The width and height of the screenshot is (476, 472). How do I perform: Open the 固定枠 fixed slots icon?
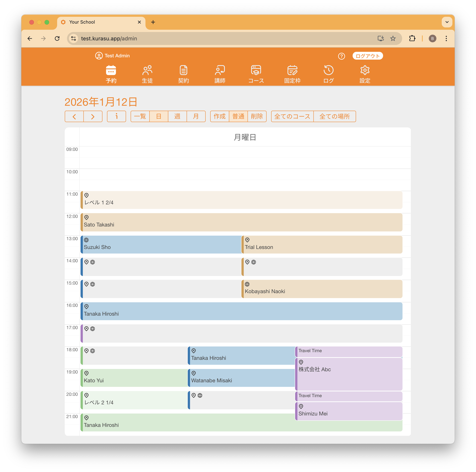[292, 70]
